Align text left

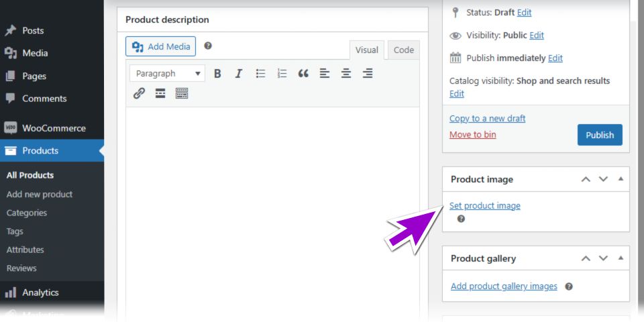pyautogui.click(x=325, y=74)
